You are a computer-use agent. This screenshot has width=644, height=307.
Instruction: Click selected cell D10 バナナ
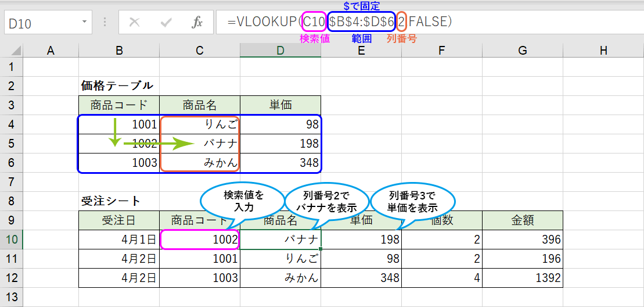pyautogui.click(x=280, y=240)
